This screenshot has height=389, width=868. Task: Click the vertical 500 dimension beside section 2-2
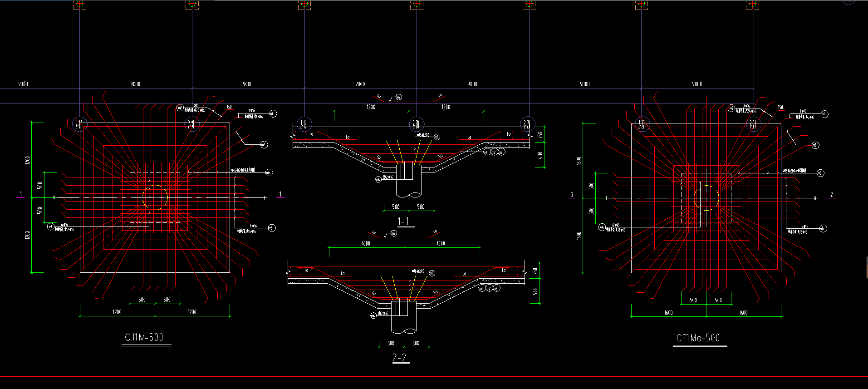[x=535, y=291]
